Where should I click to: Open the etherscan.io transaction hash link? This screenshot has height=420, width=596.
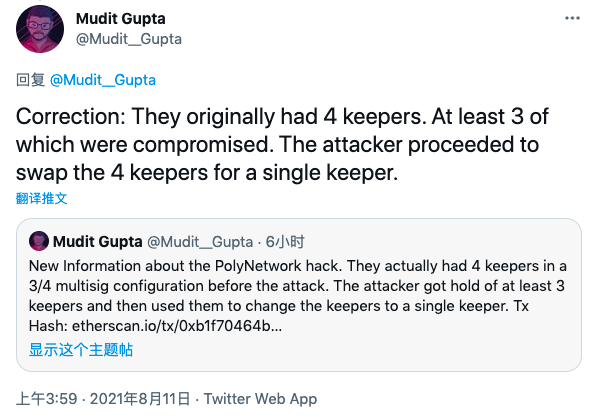[x=177, y=326]
